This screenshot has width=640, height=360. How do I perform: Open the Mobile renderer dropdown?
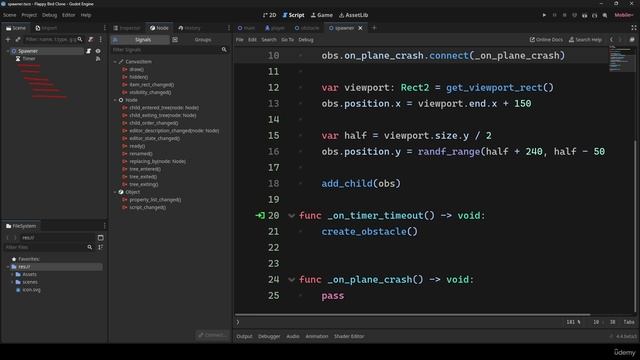pos(624,15)
